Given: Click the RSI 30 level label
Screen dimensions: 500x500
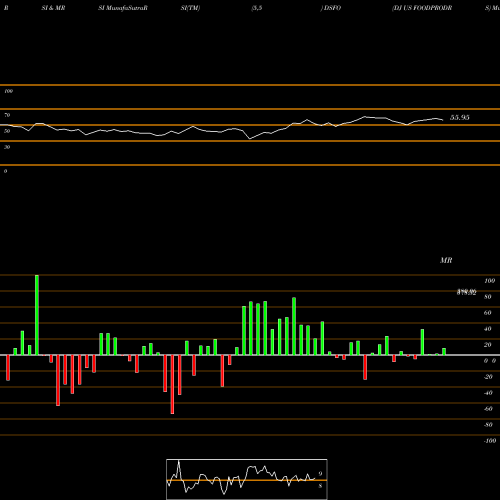Looking at the screenshot, I should tap(7, 147).
